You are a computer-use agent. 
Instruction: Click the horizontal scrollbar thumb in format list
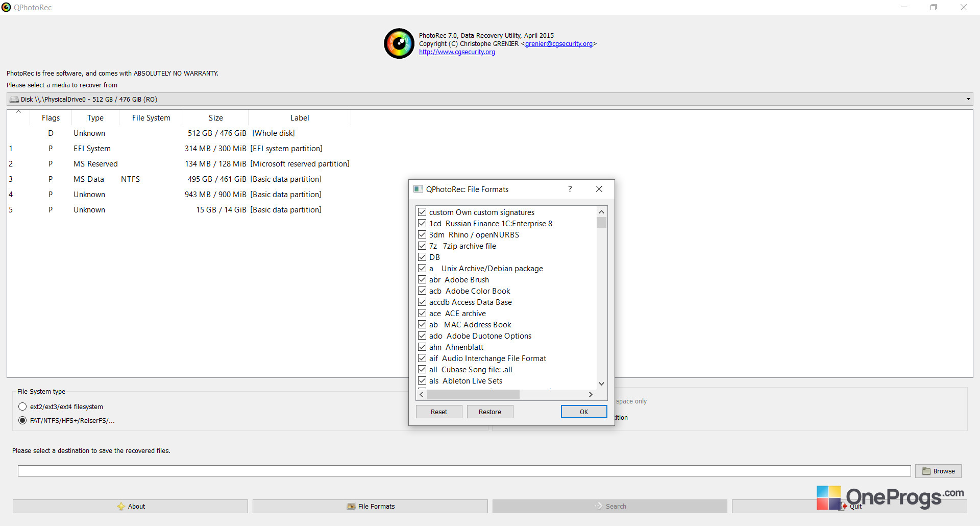(x=473, y=394)
